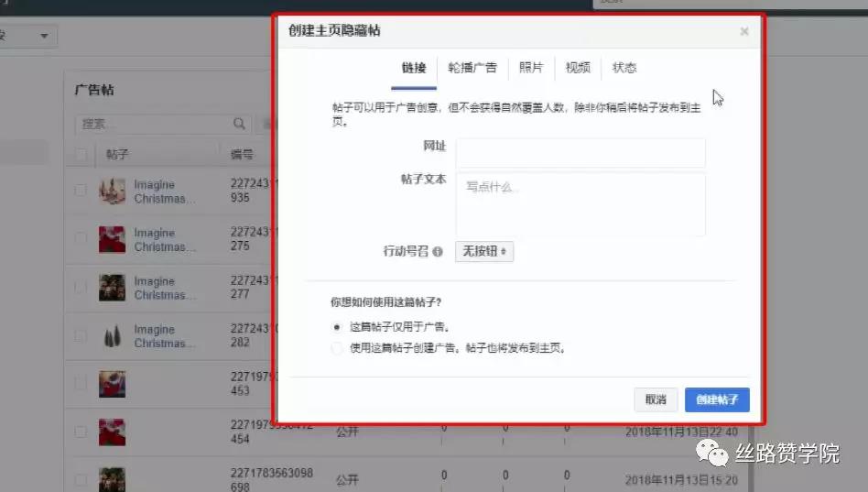This screenshot has height=492, width=868.
Task: Select the 状态 tab
Action: pos(624,68)
